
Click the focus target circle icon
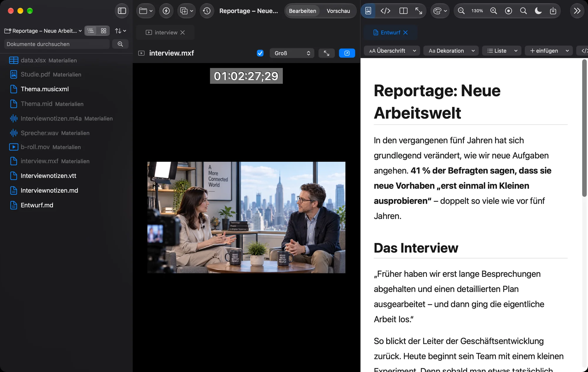[508, 11]
